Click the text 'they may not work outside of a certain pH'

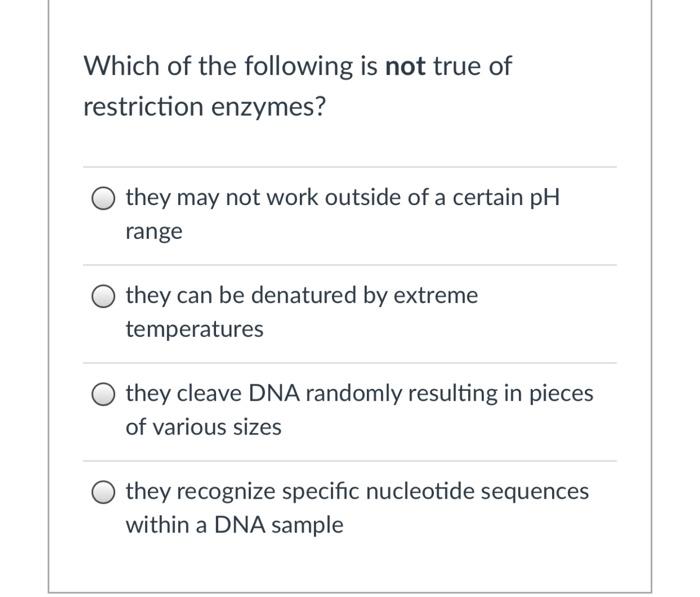point(342,198)
